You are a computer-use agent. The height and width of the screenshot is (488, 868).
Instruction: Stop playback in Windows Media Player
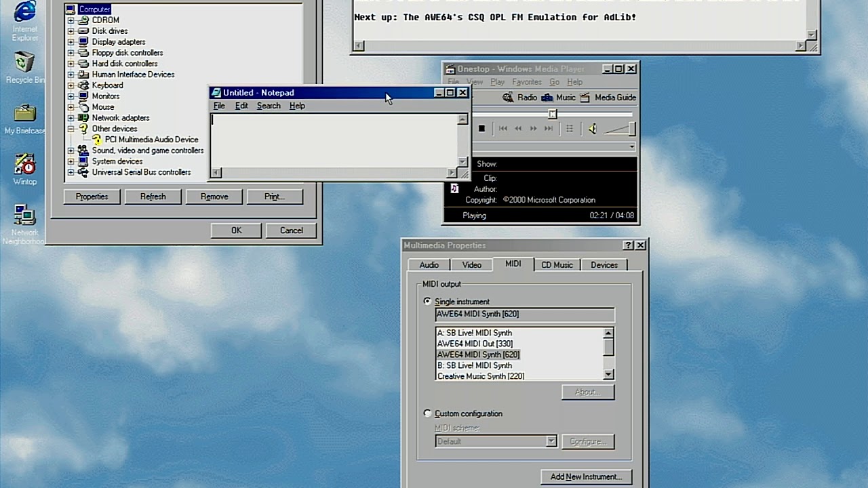pos(481,128)
